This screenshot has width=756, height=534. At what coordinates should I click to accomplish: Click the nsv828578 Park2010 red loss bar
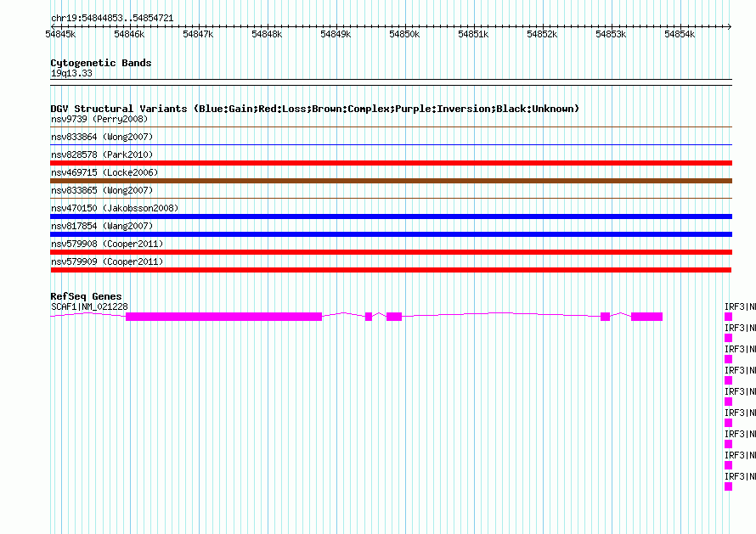click(x=391, y=163)
